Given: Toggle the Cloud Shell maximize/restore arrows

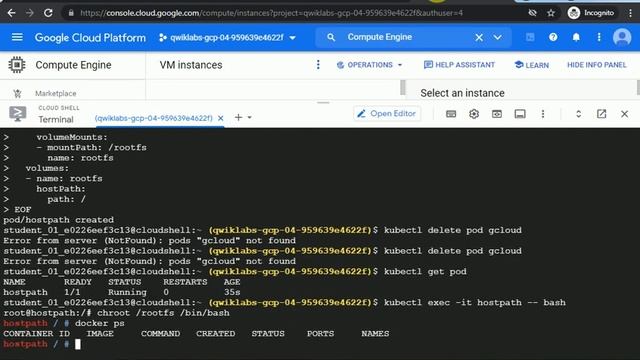Looking at the screenshot, I should point(578,114).
